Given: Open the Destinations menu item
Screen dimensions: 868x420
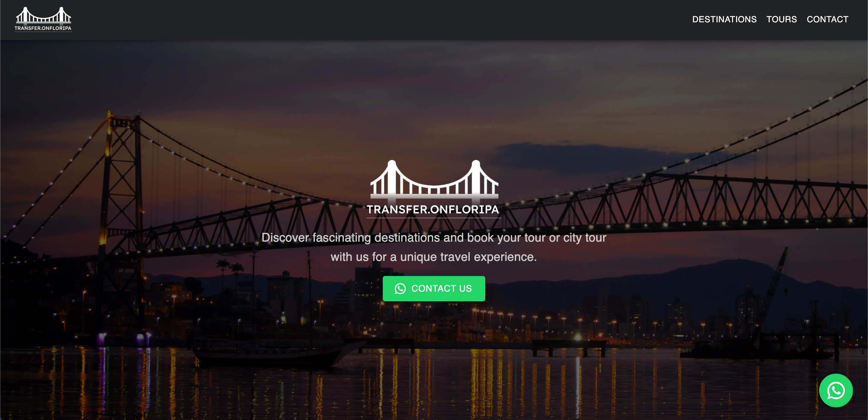Looking at the screenshot, I should point(724,19).
